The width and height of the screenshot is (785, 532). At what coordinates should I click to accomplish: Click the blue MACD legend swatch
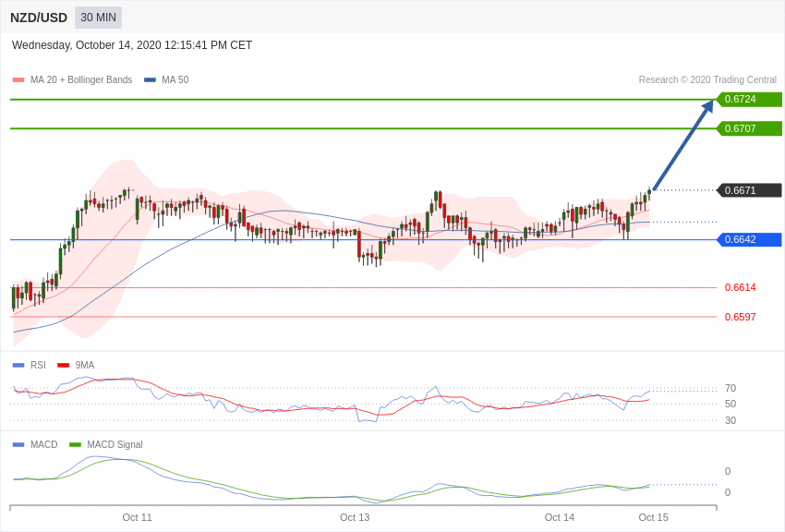point(18,444)
